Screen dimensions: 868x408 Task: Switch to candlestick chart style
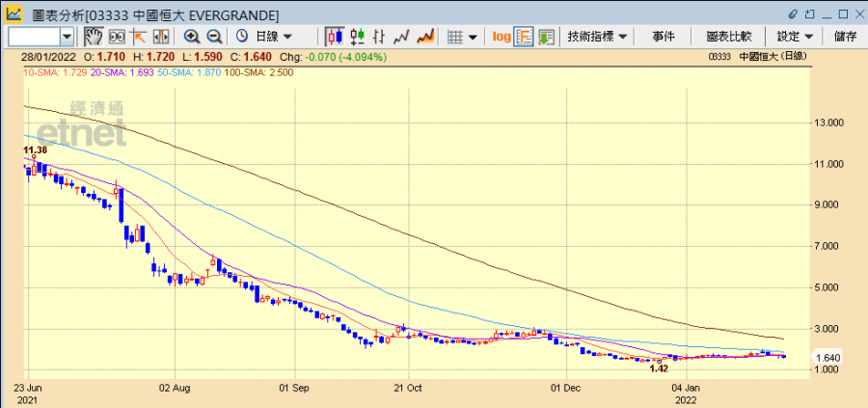(x=335, y=36)
